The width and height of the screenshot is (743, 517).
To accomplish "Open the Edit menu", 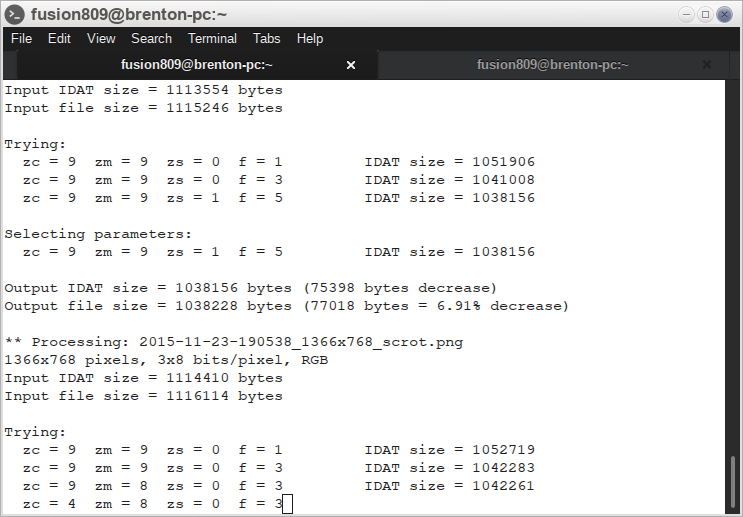I will [59, 38].
